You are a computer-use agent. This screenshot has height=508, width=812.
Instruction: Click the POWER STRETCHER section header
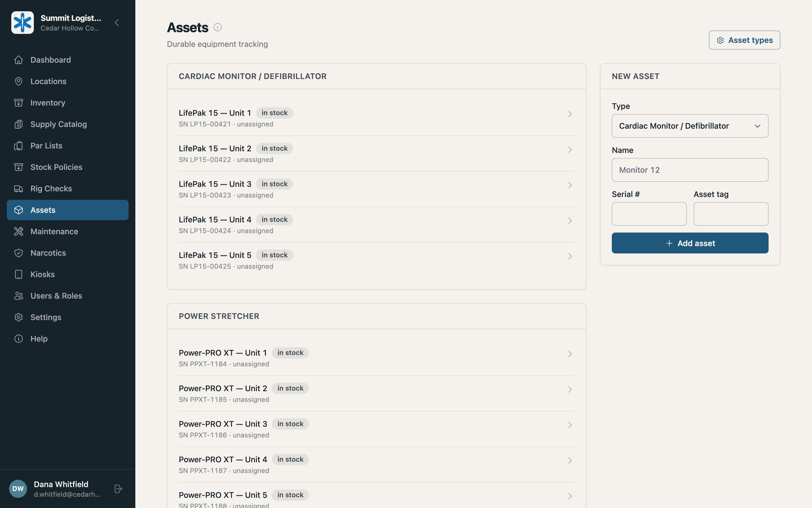(219, 316)
